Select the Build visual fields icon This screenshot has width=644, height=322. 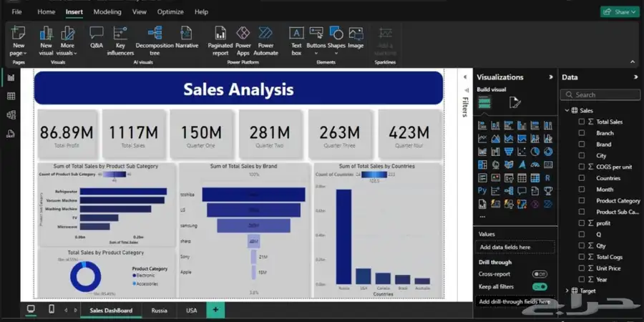pyautogui.click(x=484, y=102)
